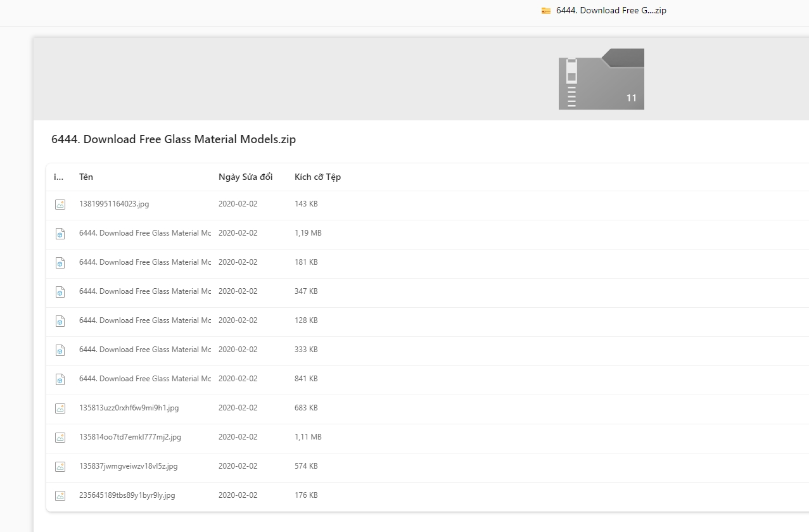809x532 pixels.
Task: Click the file icon of the 841 KB row
Action: coord(60,379)
